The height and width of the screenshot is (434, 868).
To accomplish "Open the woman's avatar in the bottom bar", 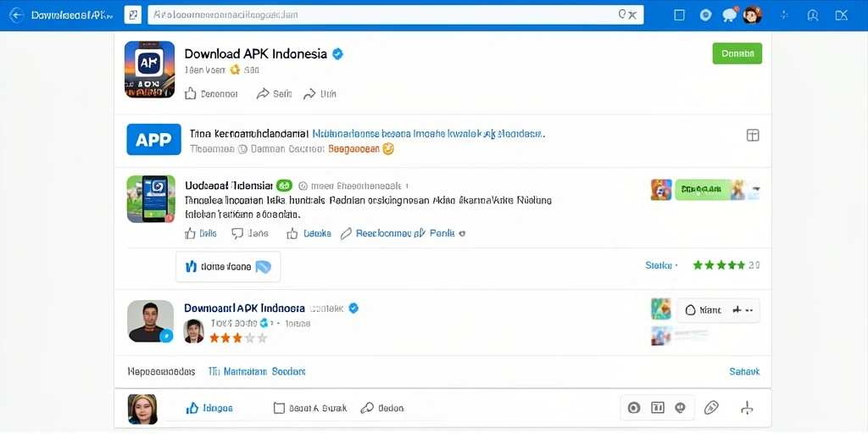I will 142,409.
